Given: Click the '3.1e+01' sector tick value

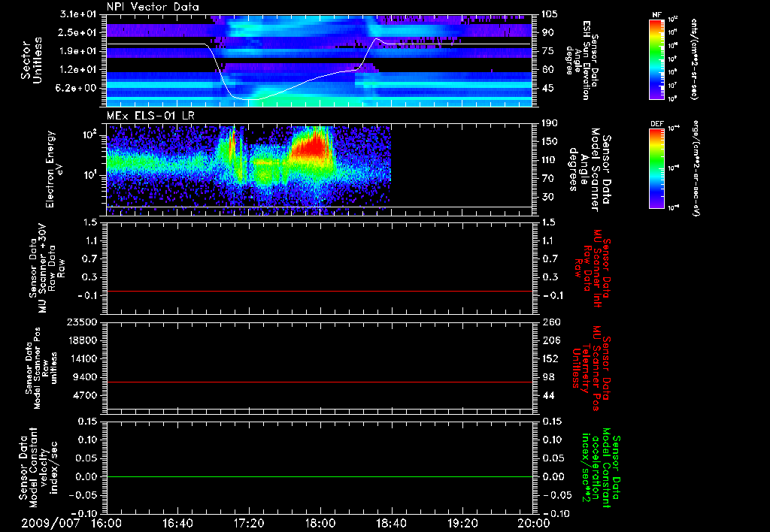Looking at the screenshot, I should pos(78,14).
